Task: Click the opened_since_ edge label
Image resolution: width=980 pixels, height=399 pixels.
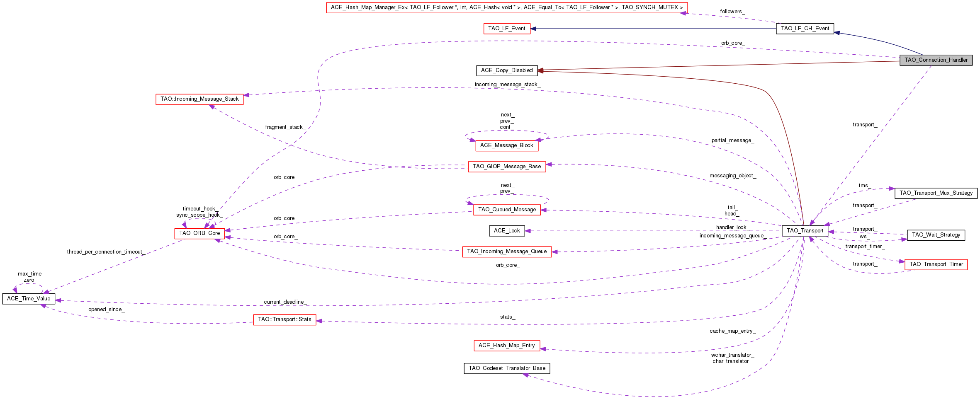Action: (x=107, y=310)
